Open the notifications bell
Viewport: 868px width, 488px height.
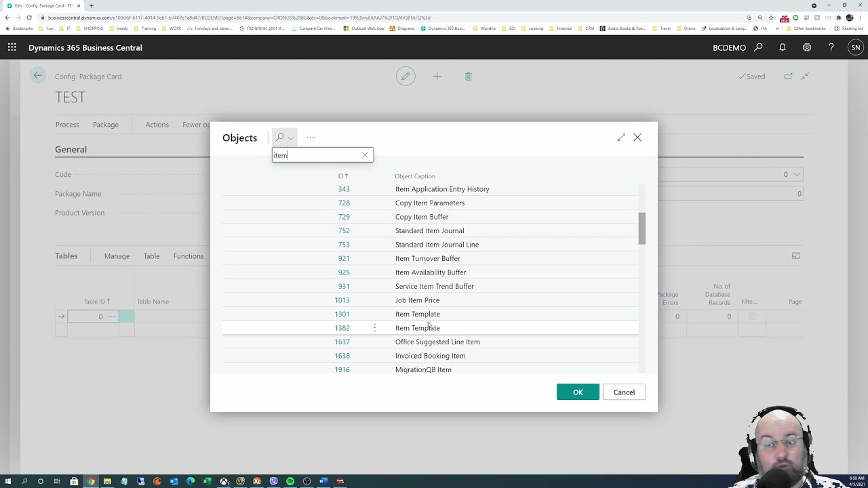[783, 47]
